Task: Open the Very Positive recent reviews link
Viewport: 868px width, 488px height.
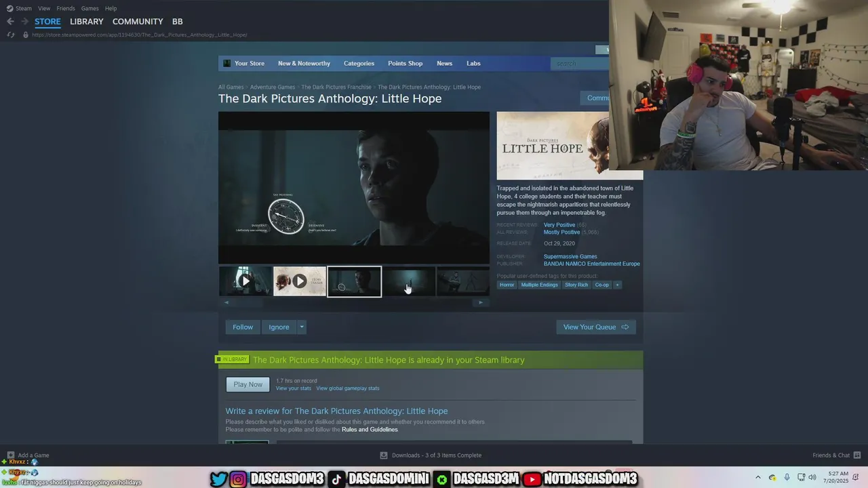Action: tap(559, 225)
